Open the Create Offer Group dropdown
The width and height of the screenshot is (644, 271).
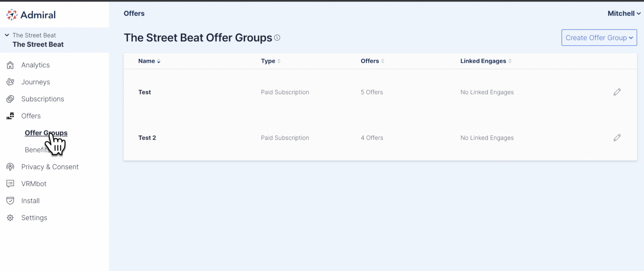(599, 38)
